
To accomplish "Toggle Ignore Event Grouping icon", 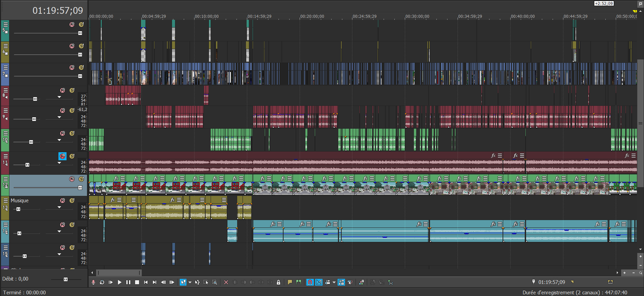I will click(350, 282).
